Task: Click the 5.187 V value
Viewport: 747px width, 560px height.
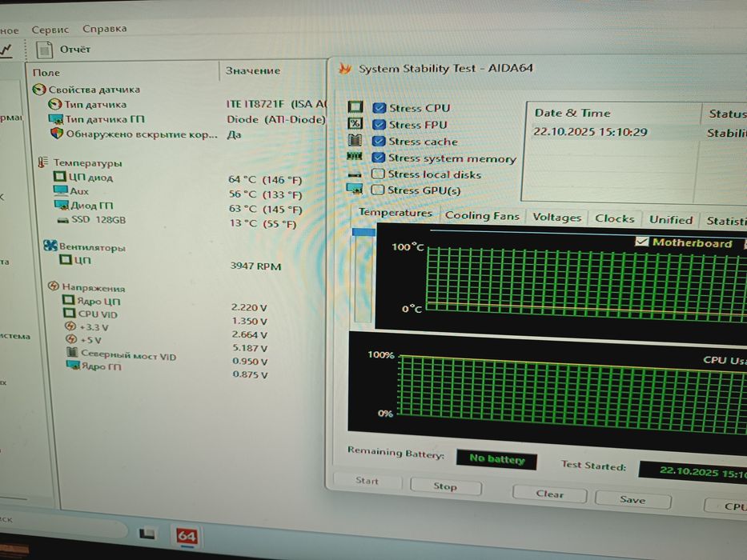Action: [x=250, y=348]
